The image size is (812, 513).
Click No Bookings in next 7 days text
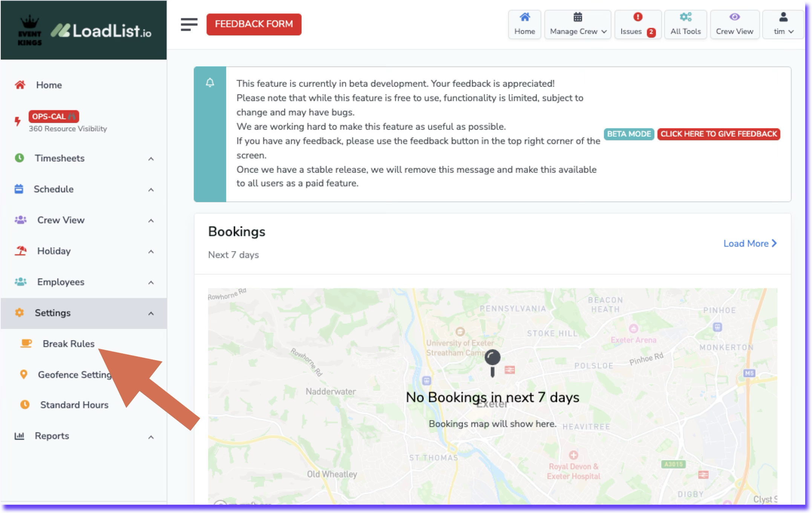[492, 397]
